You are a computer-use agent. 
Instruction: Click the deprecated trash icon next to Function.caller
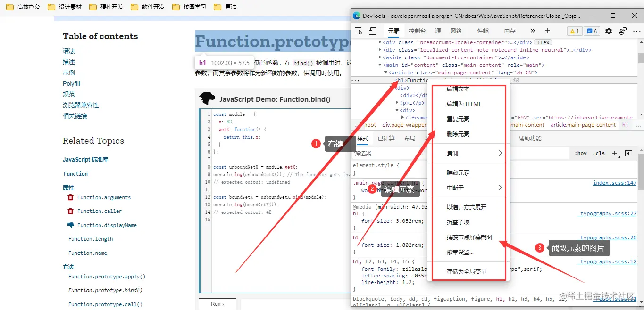click(x=71, y=211)
